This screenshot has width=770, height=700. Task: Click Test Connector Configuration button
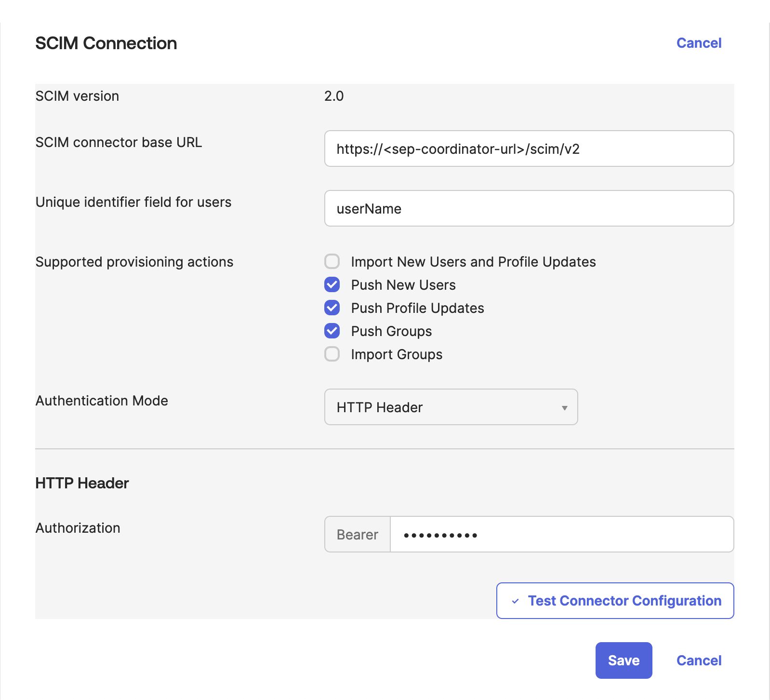tap(615, 601)
